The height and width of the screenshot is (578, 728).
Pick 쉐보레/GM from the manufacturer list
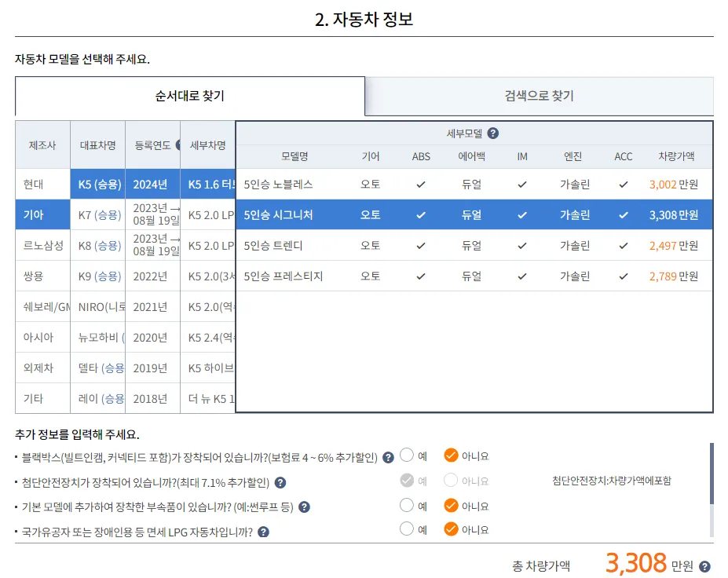point(42,306)
